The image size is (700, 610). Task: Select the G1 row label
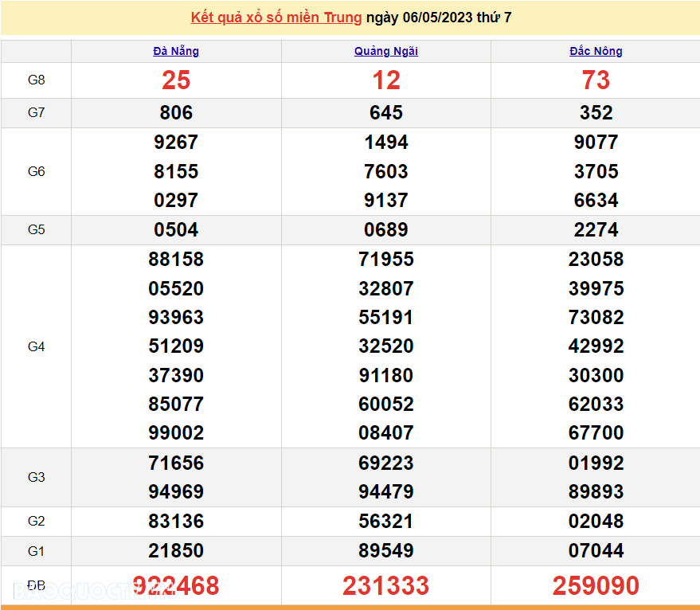pyautogui.click(x=36, y=550)
